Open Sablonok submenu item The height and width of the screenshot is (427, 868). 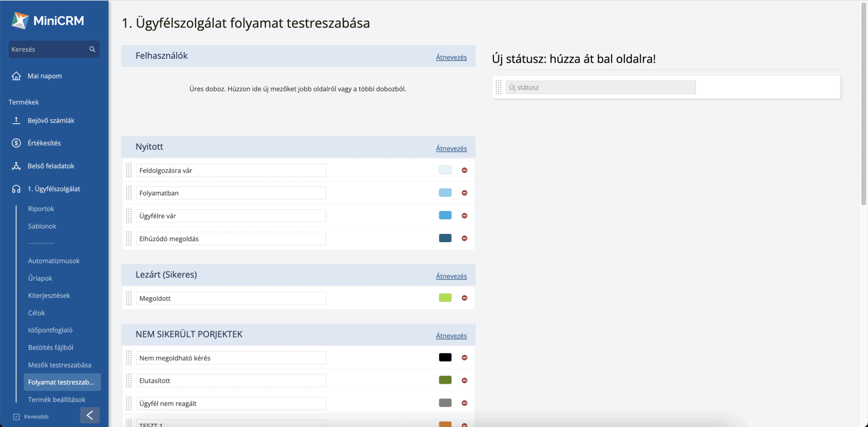pos(42,226)
